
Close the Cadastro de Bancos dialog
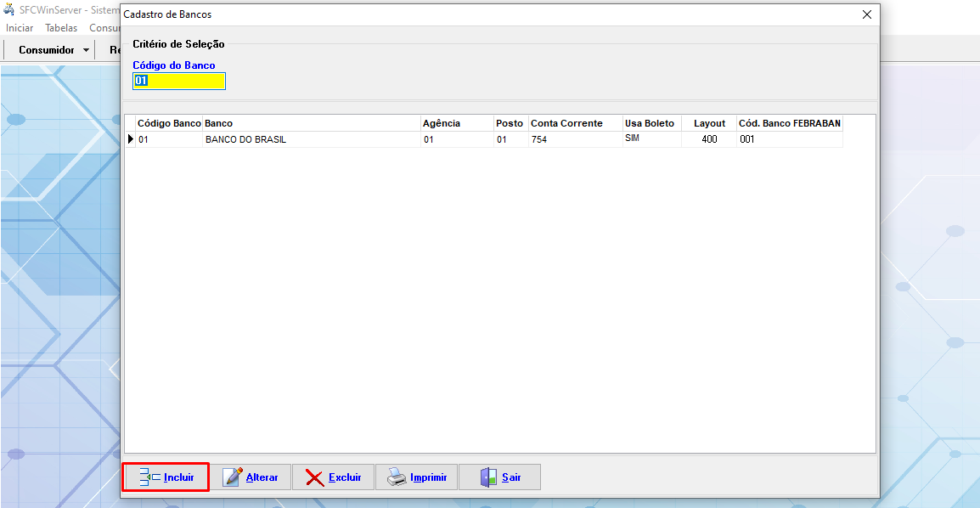pos(866,14)
